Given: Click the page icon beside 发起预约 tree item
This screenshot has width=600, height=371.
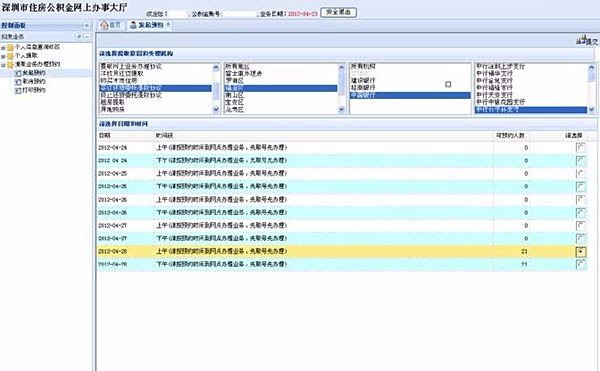Looking at the screenshot, I should point(18,73).
